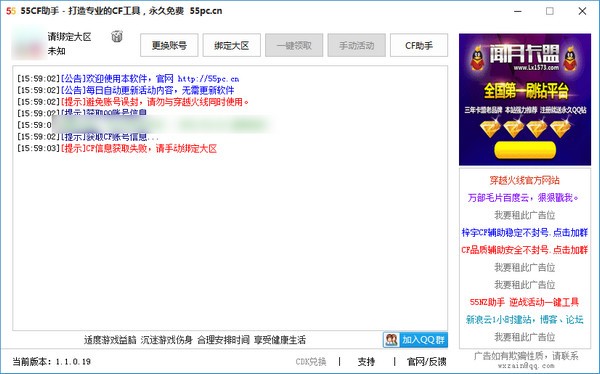Click the 更换账号 button
This screenshot has height=374, width=600.
pos(169,45)
